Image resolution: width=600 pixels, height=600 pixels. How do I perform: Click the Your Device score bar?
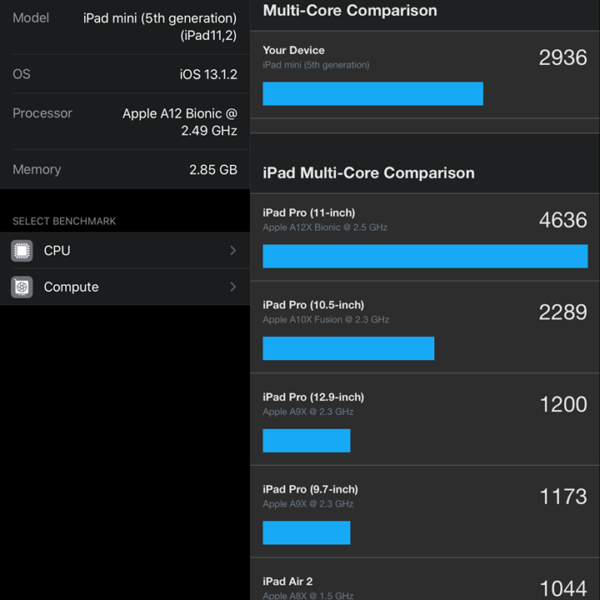tap(372, 94)
